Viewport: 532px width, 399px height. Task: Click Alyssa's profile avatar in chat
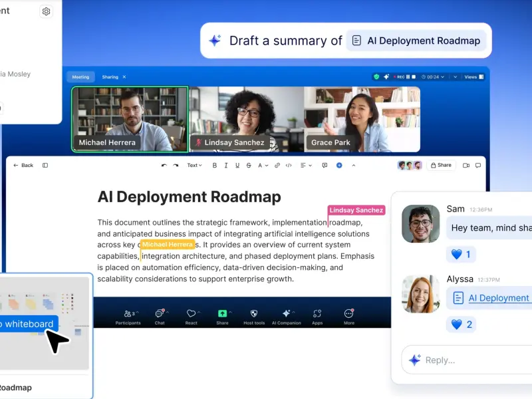click(421, 294)
